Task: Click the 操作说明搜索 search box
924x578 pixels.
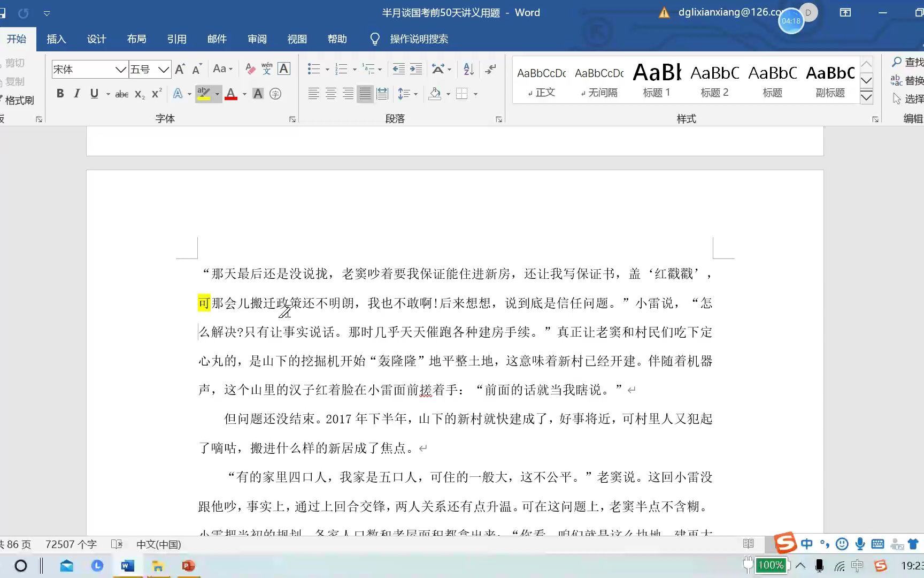Action: pos(419,39)
